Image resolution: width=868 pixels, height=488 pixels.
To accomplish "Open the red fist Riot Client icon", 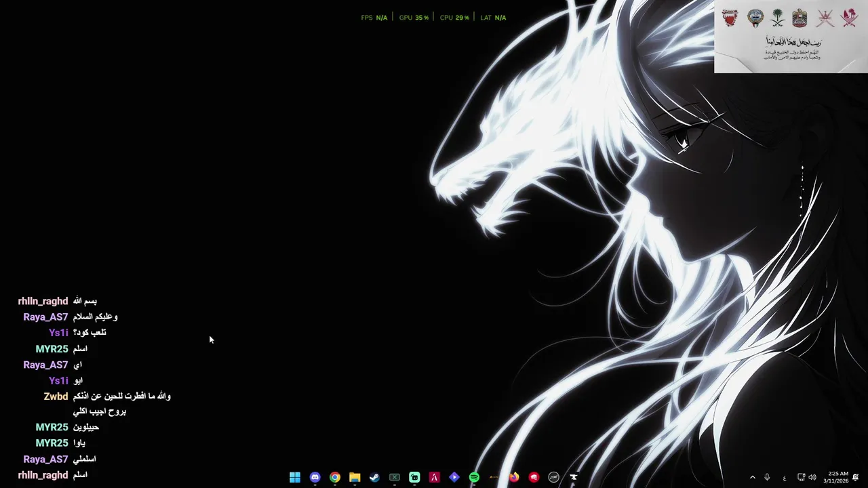I will (534, 477).
